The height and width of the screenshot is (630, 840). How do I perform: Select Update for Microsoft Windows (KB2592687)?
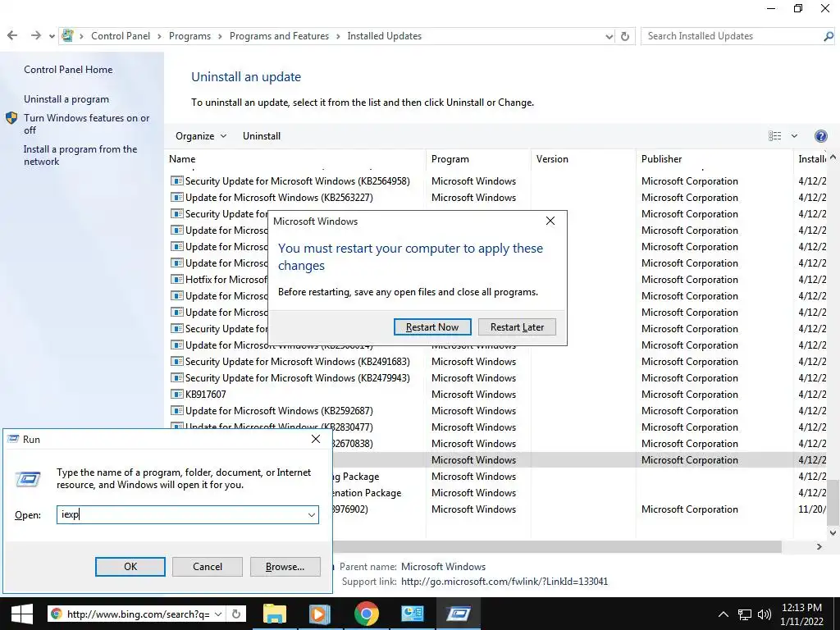(279, 411)
